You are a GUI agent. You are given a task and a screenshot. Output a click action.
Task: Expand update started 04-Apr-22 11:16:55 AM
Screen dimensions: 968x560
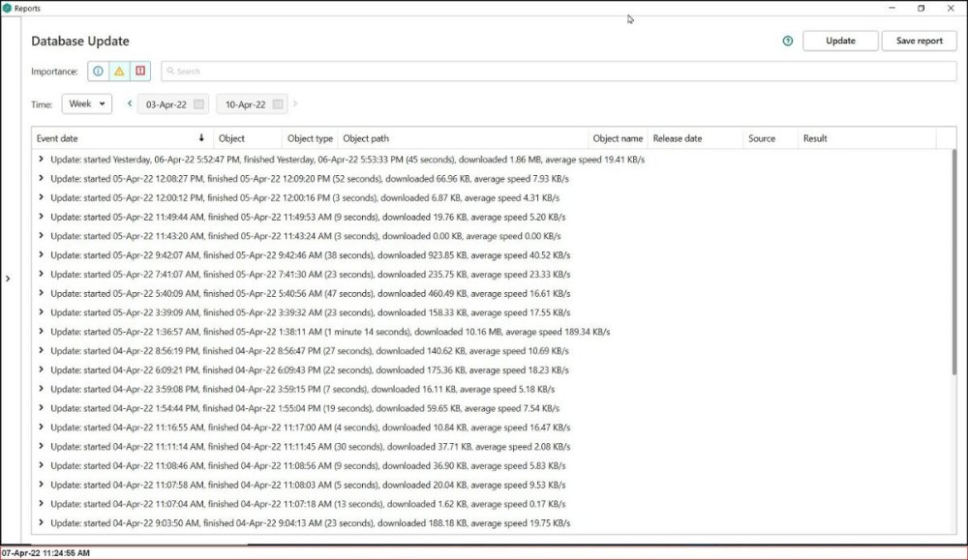point(41,427)
